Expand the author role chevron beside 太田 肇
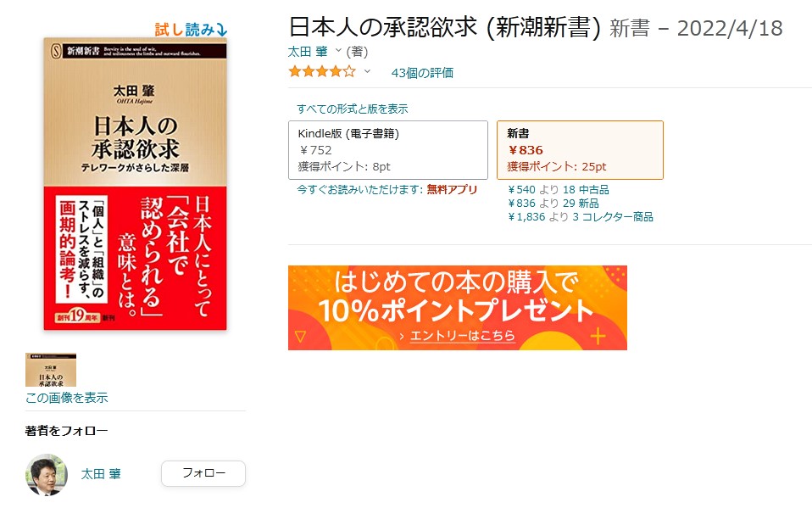This screenshot has height=508, width=812. (338, 51)
